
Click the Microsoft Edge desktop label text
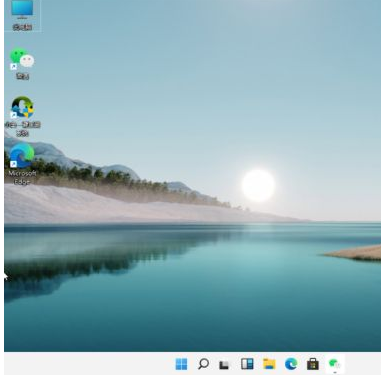(x=22, y=177)
